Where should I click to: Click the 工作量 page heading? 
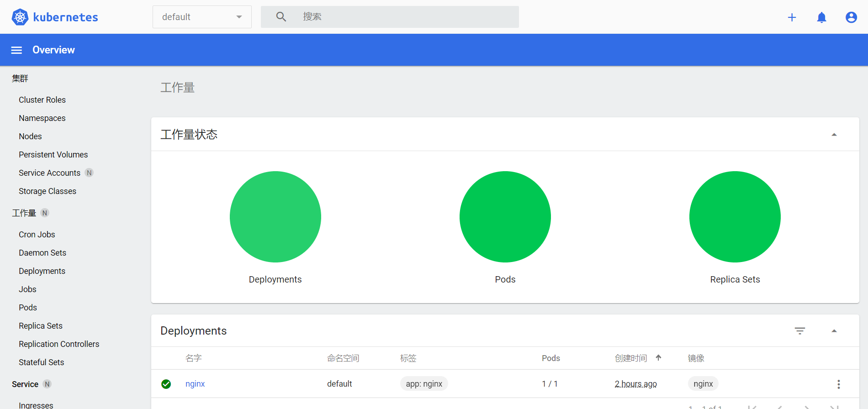[178, 88]
